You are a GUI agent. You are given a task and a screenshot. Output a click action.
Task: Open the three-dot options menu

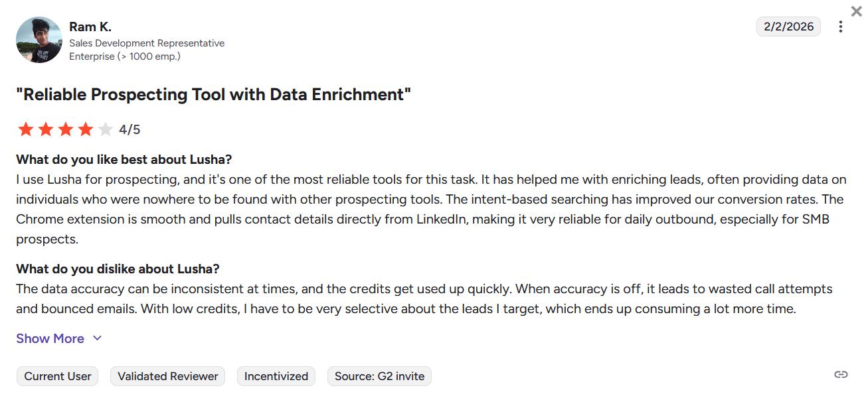[841, 27]
